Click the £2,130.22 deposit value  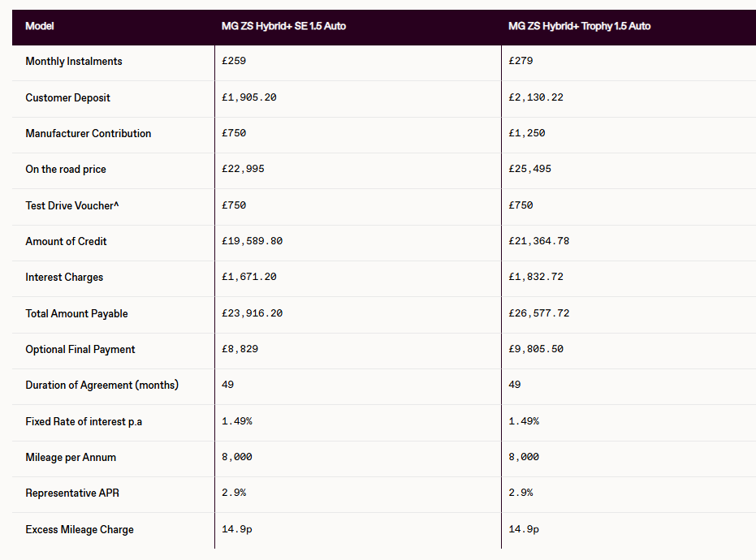pyautogui.click(x=536, y=97)
